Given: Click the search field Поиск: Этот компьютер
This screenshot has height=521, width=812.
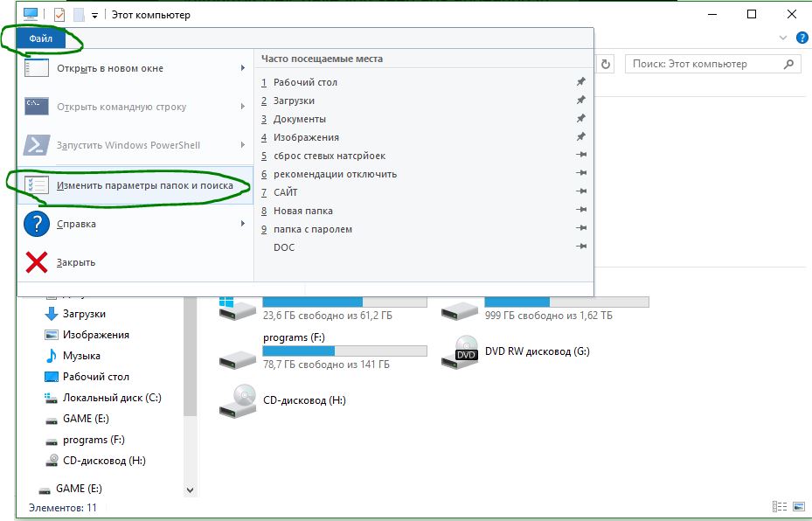Looking at the screenshot, I should (712, 64).
